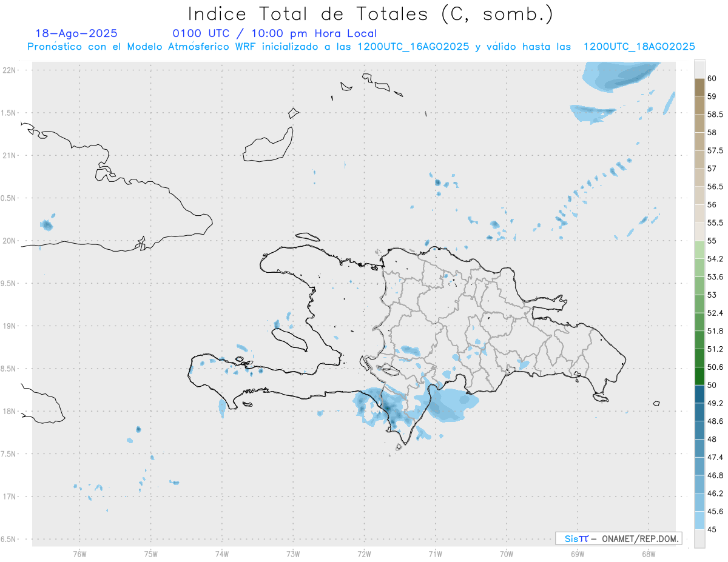Select the light blue swatch between 45 and 45.6

[699, 520]
